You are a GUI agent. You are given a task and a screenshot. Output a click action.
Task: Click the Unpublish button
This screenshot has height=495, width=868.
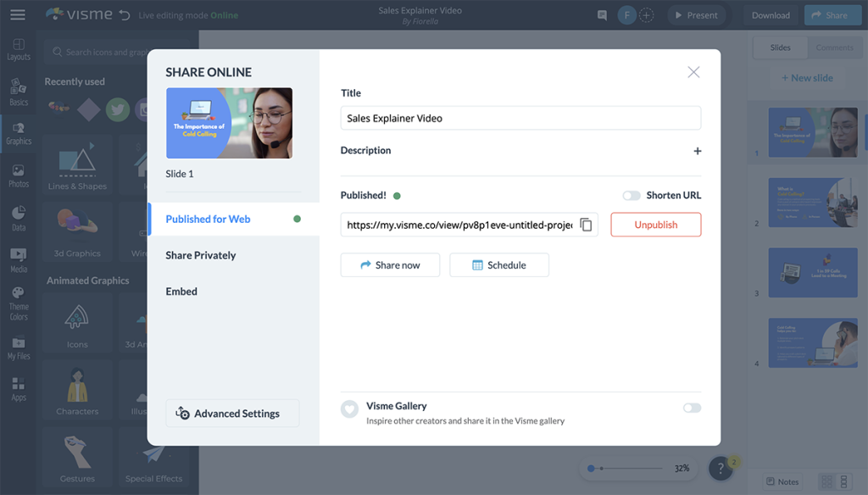[655, 225]
